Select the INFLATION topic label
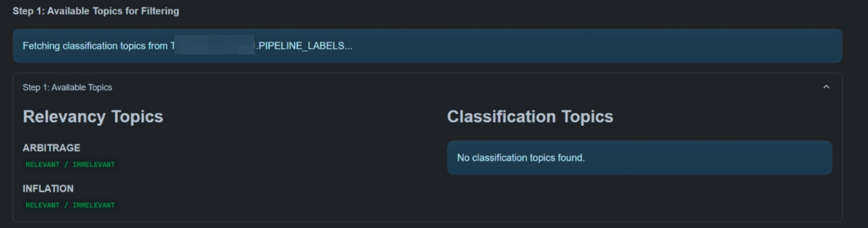The height and width of the screenshot is (228, 868). (48, 188)
